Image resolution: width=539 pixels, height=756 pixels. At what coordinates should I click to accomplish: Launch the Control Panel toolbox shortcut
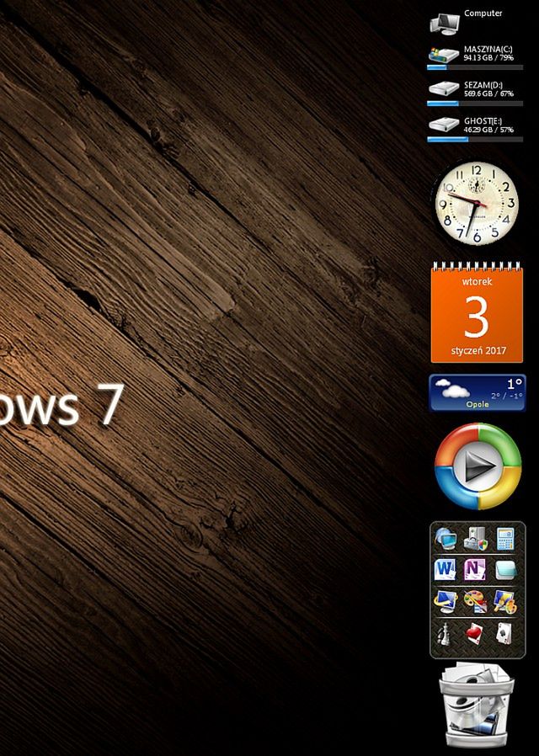[475, 539]
